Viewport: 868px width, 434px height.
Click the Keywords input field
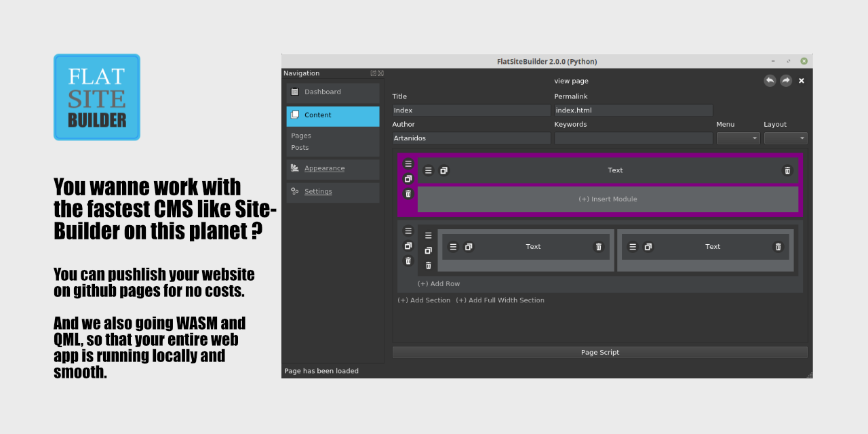pos(633,138)
